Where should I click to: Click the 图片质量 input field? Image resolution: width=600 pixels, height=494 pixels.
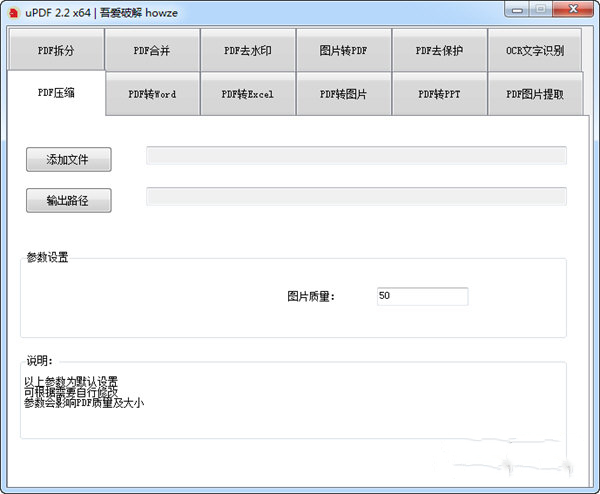[422, 296]
